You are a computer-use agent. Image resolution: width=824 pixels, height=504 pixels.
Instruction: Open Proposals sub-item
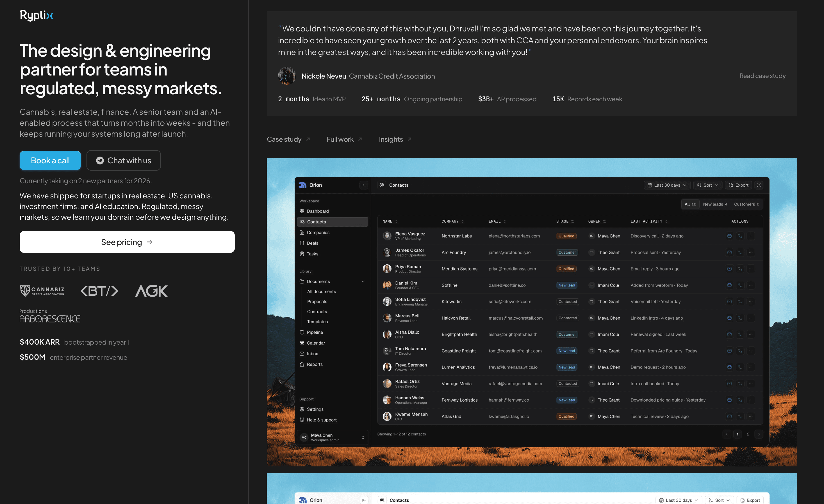(x=317, y=301)
